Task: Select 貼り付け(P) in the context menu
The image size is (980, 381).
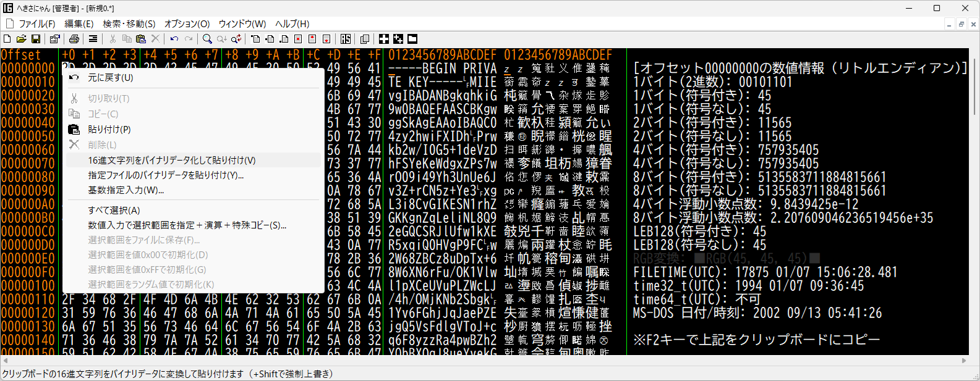Action: tap(109, 130)
